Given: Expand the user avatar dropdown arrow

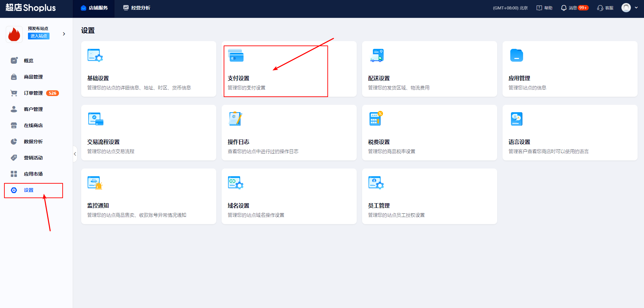Looking at the screenshot, I should (x=636, y=8).
